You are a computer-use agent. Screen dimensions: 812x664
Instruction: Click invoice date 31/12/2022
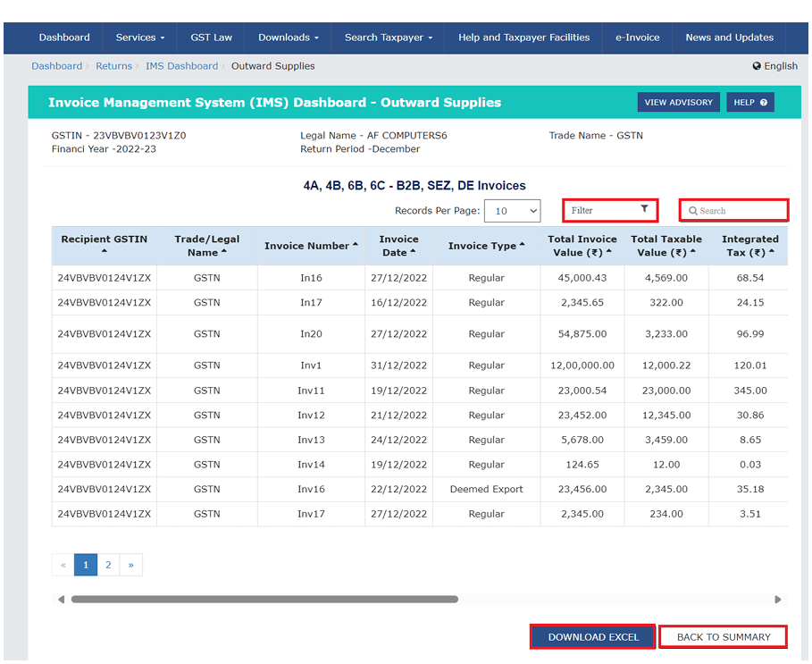click(x=398, y=366)
